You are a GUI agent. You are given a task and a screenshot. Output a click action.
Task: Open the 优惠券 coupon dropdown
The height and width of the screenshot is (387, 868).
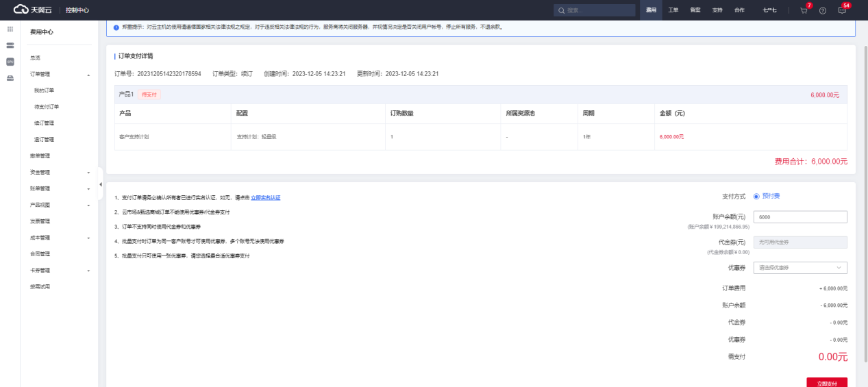[799, 268]
